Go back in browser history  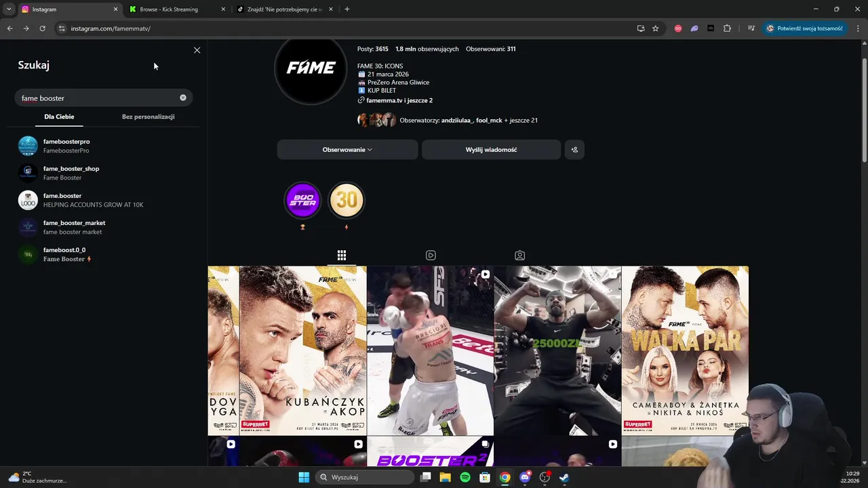point(9,28)
